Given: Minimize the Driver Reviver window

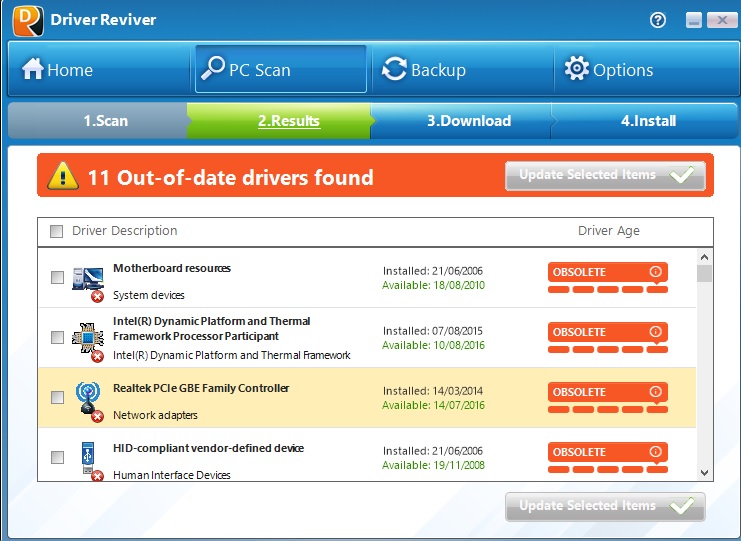Looking at the screenshot, I should coord(693,20).
